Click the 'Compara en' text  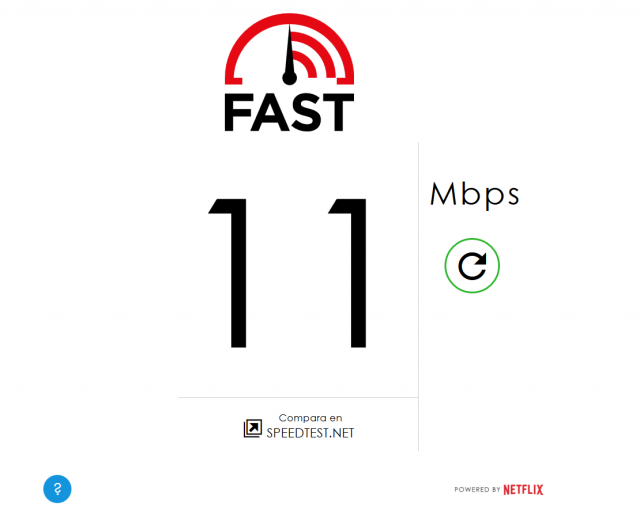click(310, 418)
